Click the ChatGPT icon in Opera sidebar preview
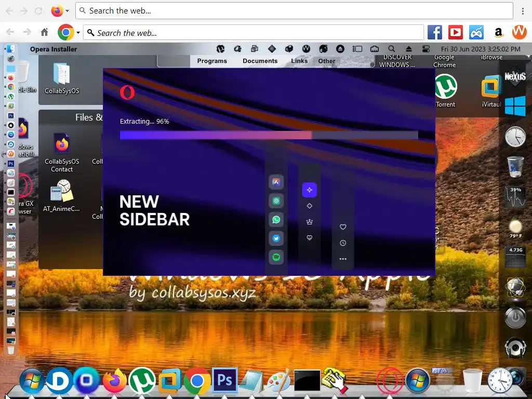The height and width of the screenshot is (399, 532). point(276,201)
